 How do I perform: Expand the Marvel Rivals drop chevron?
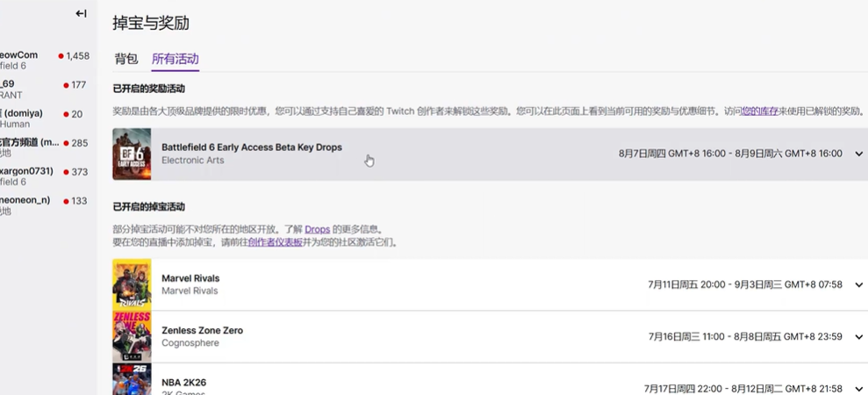[x=858, y=284]
